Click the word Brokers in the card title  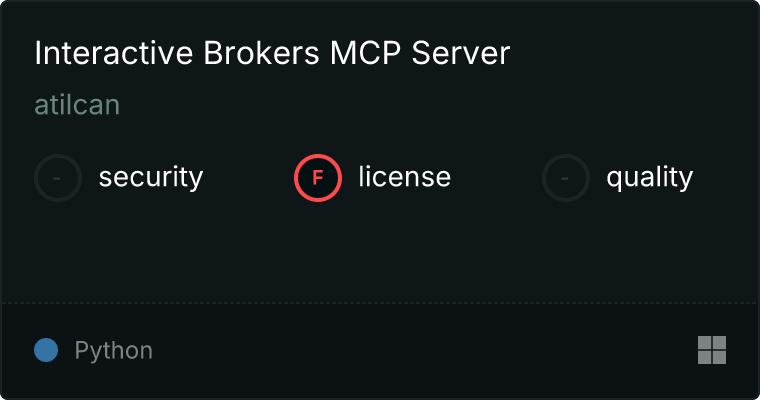(261, 53)
